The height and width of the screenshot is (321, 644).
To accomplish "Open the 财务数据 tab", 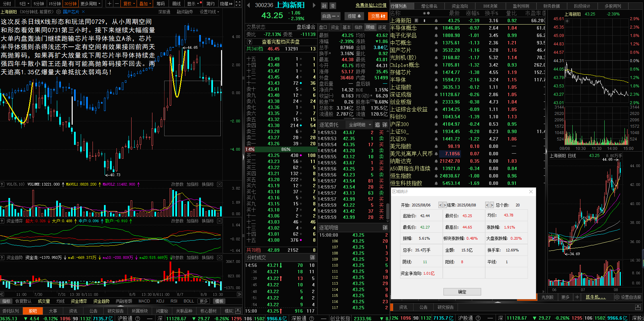I will point(551,6).
